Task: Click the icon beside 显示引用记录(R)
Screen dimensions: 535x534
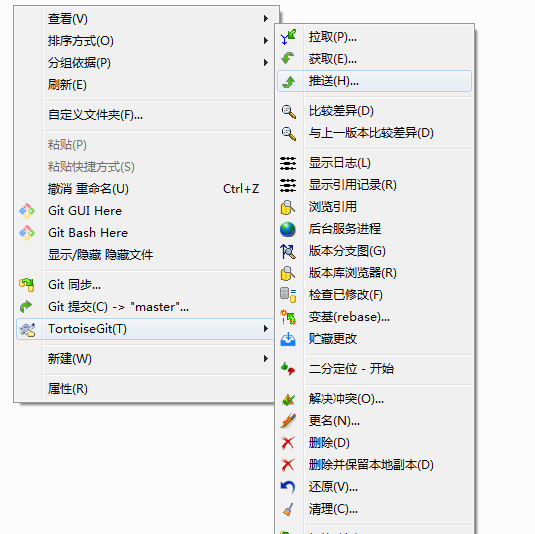Action: coord(288,185)
